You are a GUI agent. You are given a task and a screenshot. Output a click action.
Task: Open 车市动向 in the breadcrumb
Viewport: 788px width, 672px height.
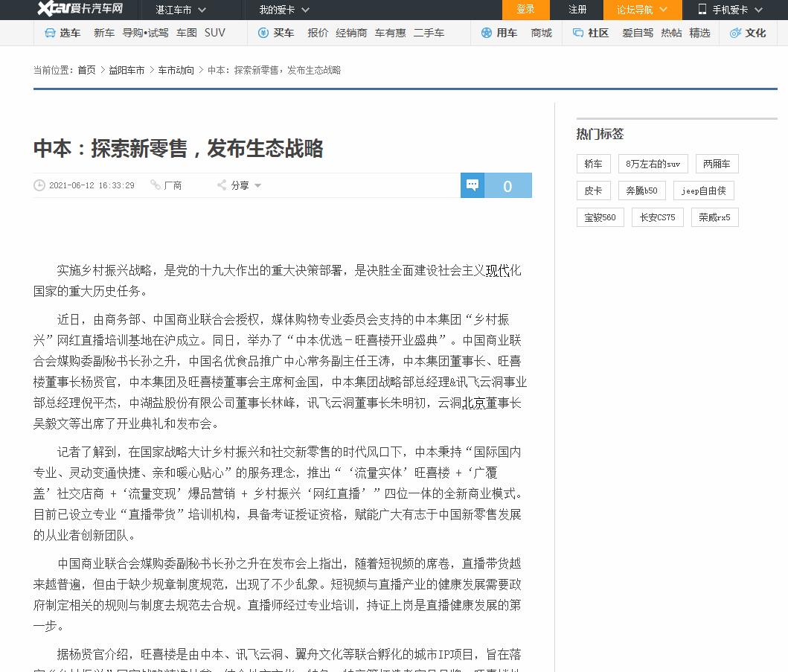[x=176, y=71]
